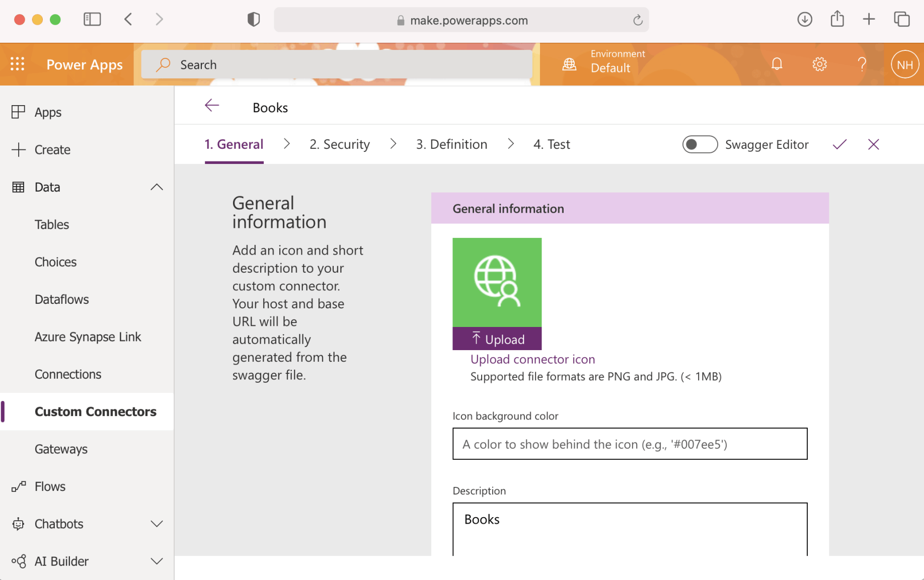Collapse the Data section chevron

point(157,187)
